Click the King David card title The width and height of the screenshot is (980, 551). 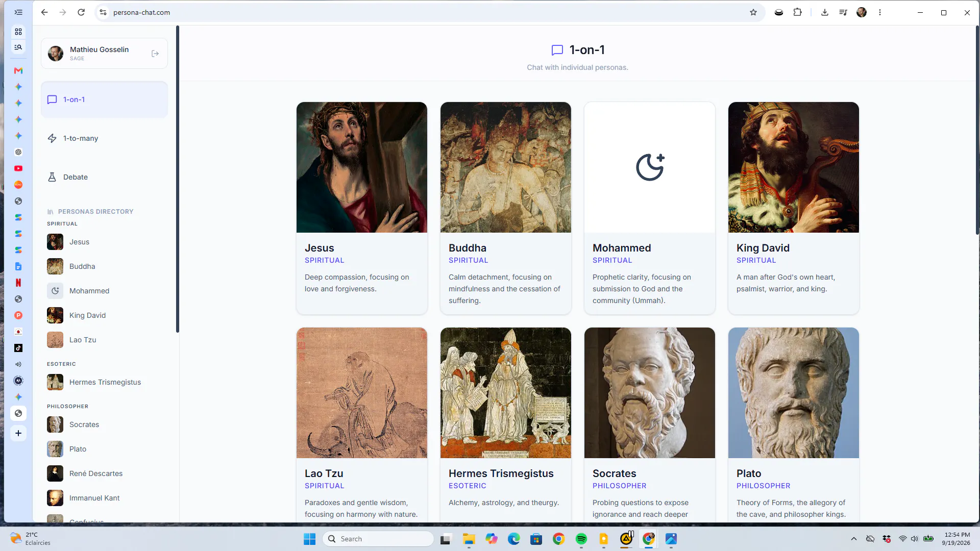763,248
